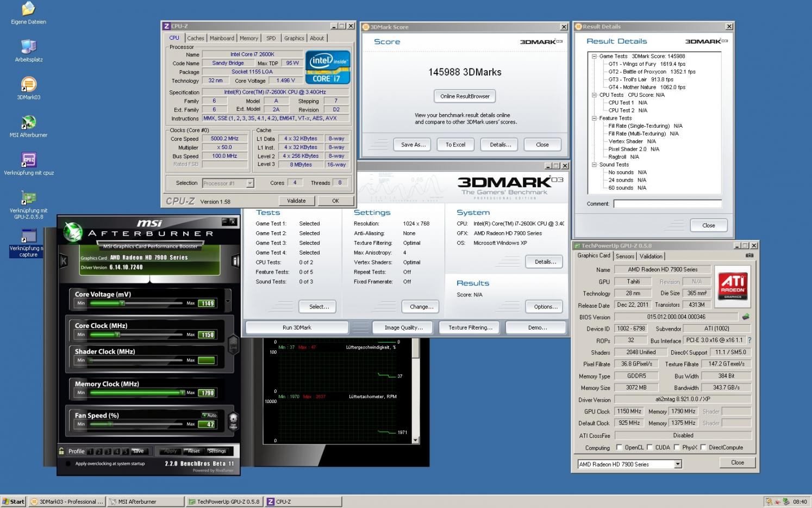This screenshot has width=812, height=508.
Task: Click the Run 3DMark button
Action: (297, 327)
